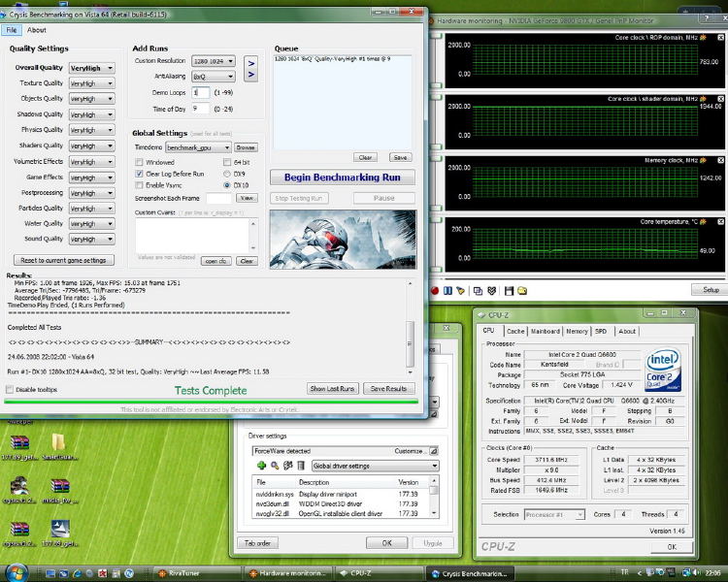The width and height of the screenshot is (728, 582).
Task: Click the green plus icon in RivaTuner driver settings
Action: (x=261, y=466)
